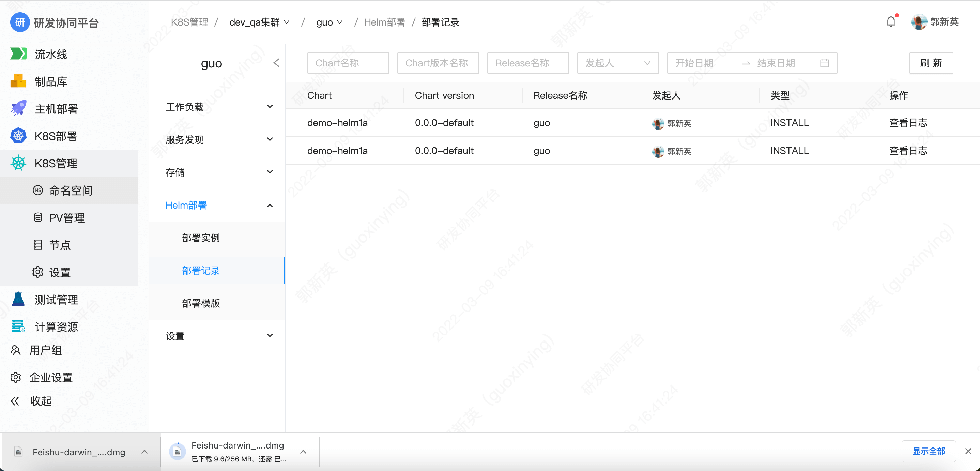Select the 主机部署 rocket icon
The image size is (980, 471).
pyautogui.click(x=18, y=108)
